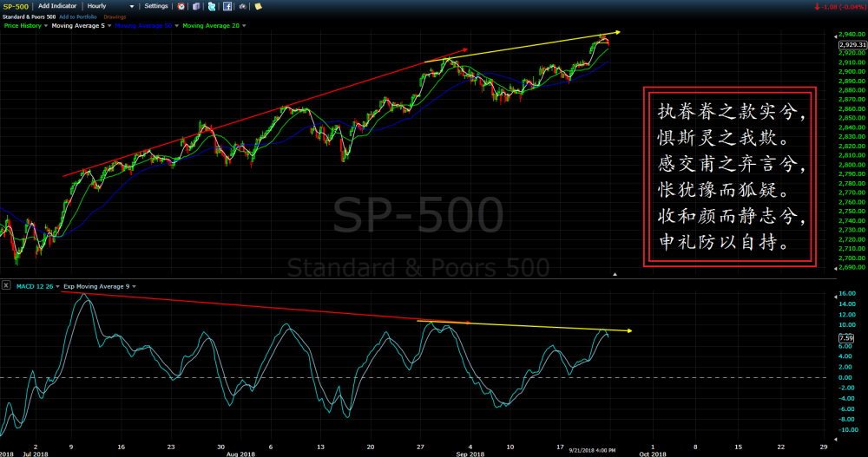Open the price alert clock icon
The height and width of the screenshot is (457, 868).
[181, 7]
